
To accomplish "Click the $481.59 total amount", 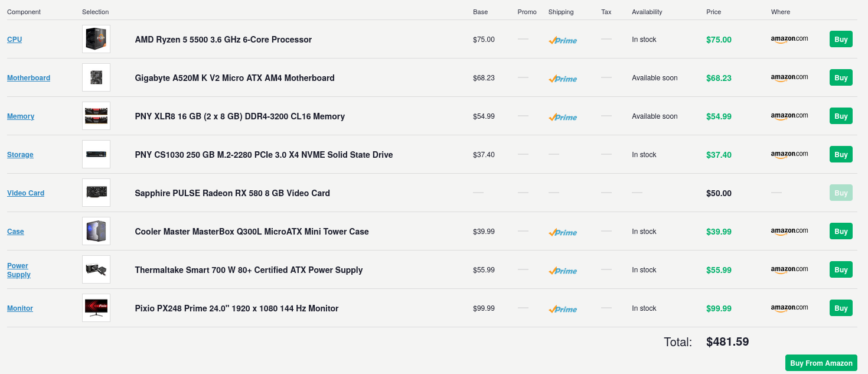I will click(727, 342).
